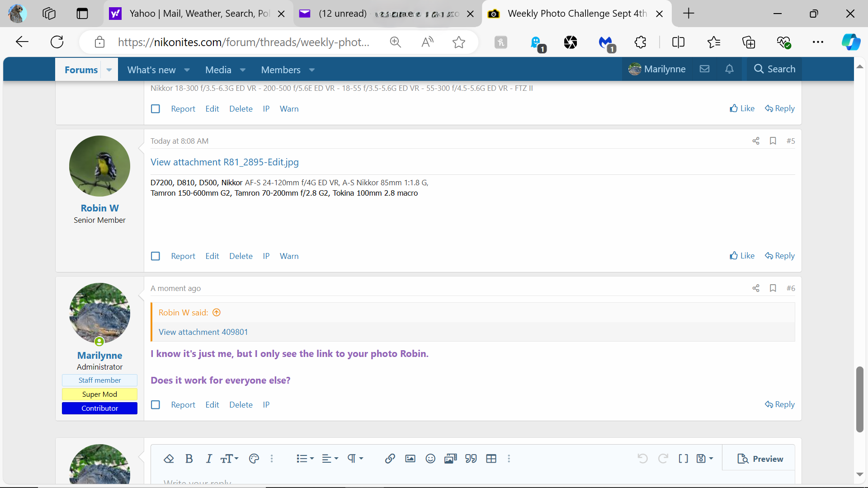Open the alerts bell in forum navbar
Screen dimensions: 868x488
click(729, 69)
